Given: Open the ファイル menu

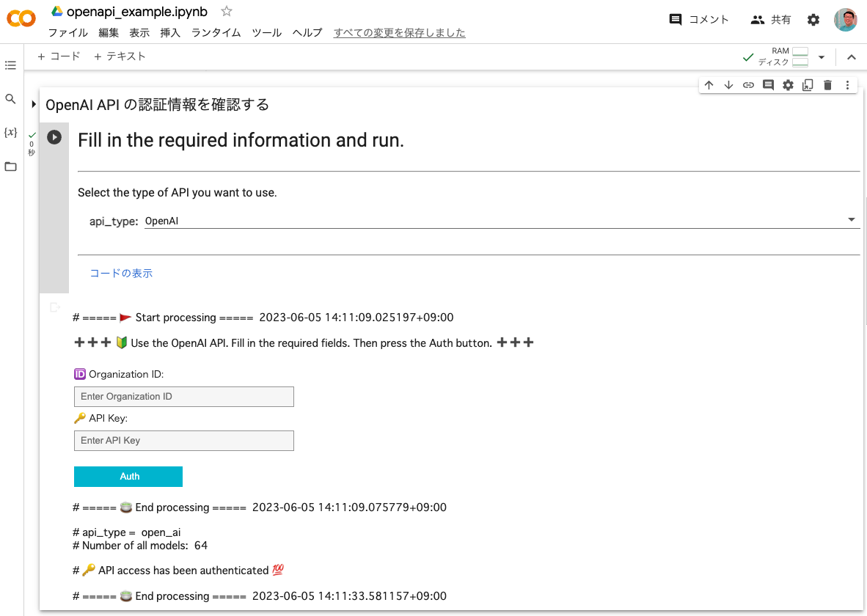Looking at the screenshot, I should 67,33.
